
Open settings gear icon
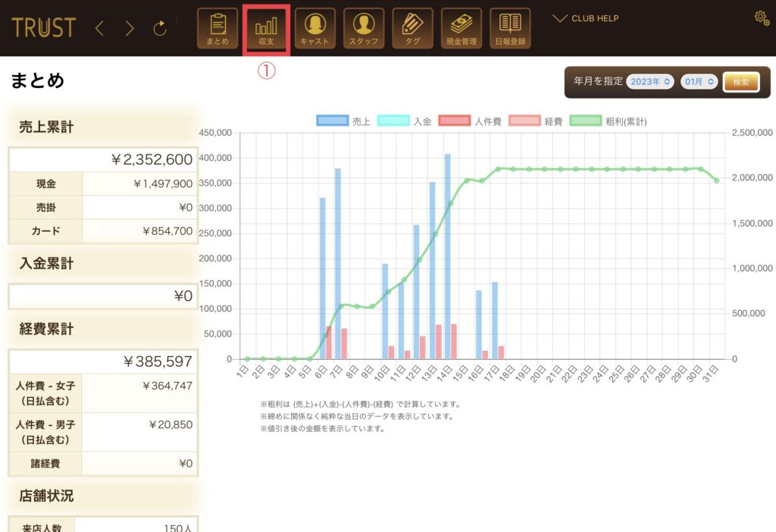(x=762, y=18)
